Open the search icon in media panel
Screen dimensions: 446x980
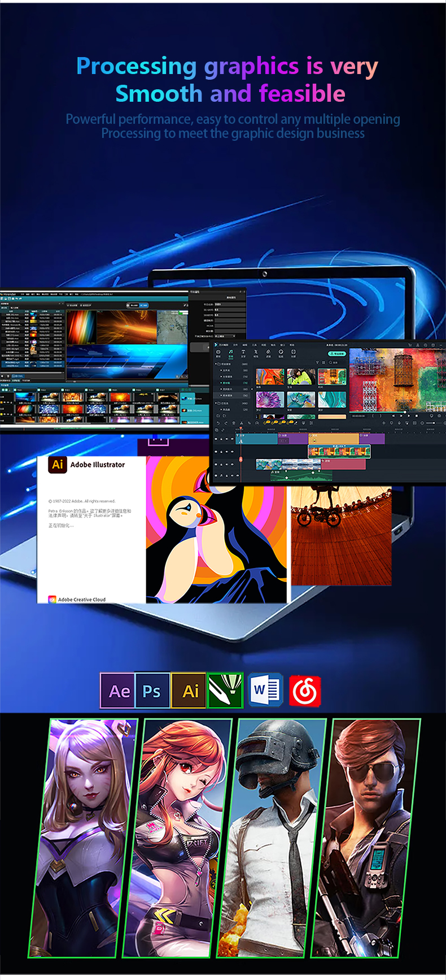click(x=330, y=362)
